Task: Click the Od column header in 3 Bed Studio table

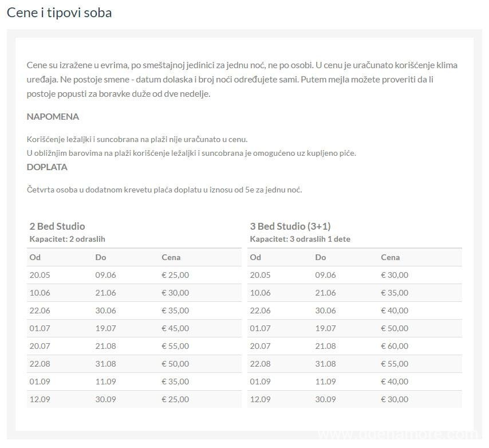Action: [255, 257]
